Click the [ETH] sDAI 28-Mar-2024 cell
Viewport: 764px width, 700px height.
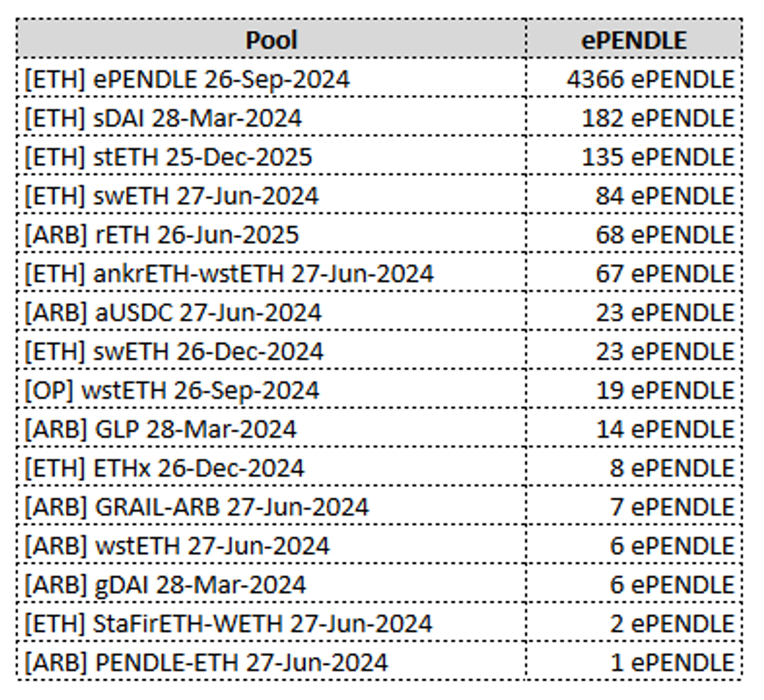[163, 118]
